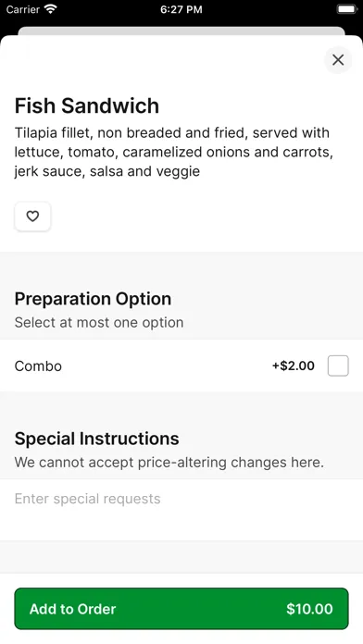Focus the Enter special requests field
Screen dimensions: 363x644
tap(181, 510)
